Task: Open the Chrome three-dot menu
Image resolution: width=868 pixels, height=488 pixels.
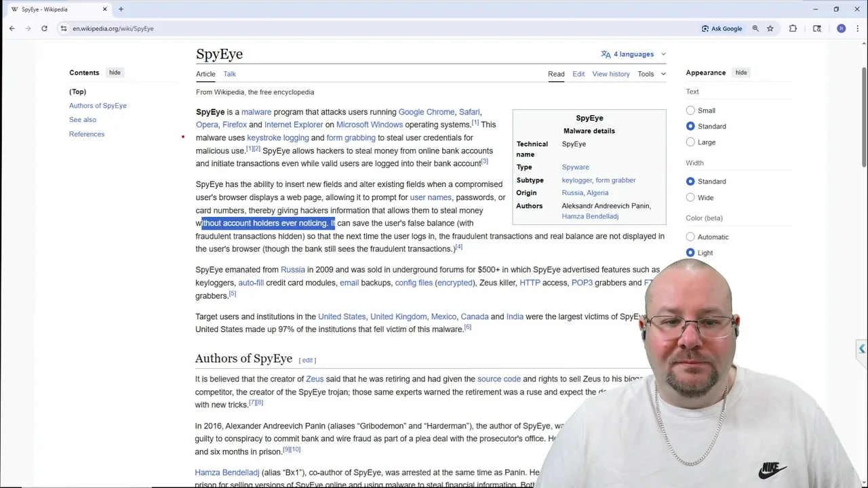Action: [x=858, y=28]
